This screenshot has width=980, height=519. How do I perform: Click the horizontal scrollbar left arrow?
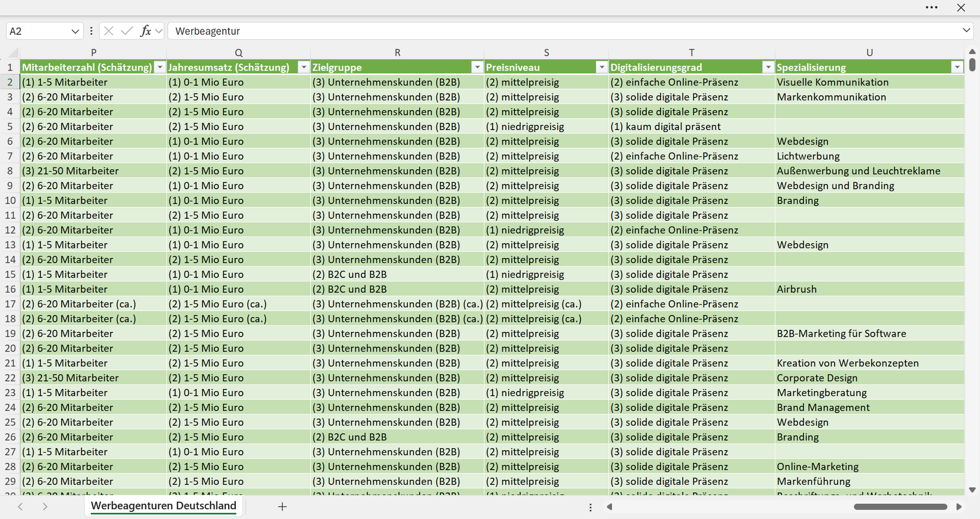point(610,507)
